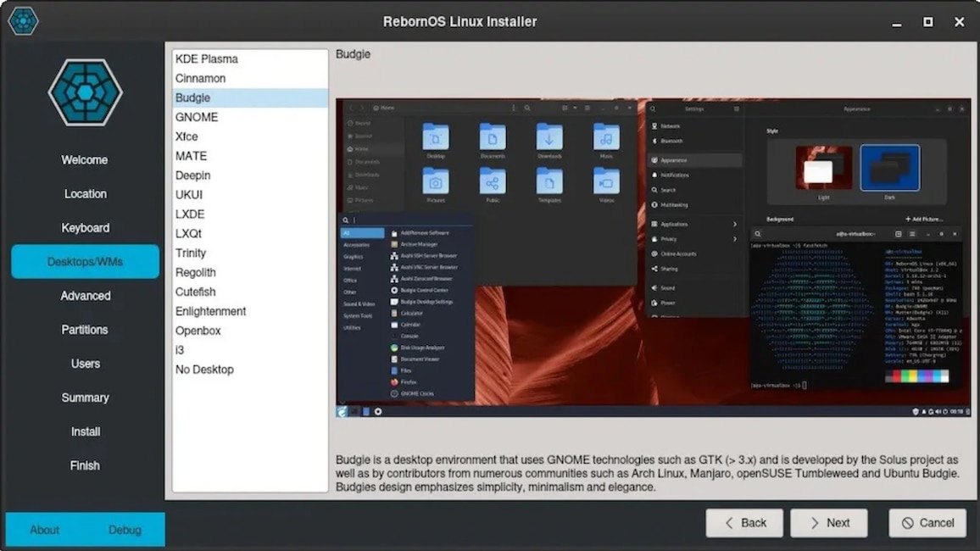
Task: Switch to the Partitions step
Action: click(x=85, y=330)
